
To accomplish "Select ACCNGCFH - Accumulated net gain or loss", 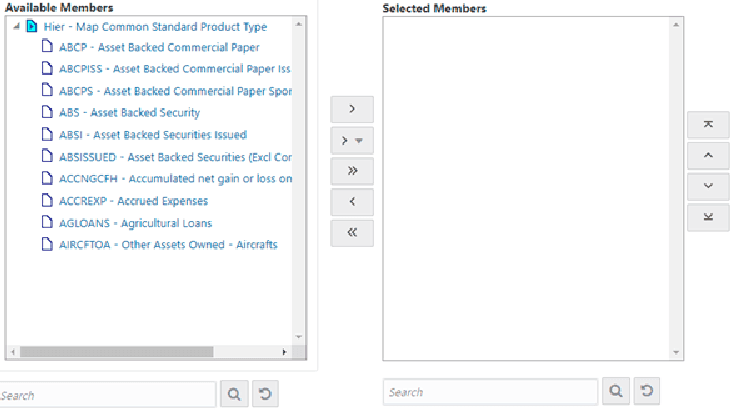I will click(x=175, y=179).
